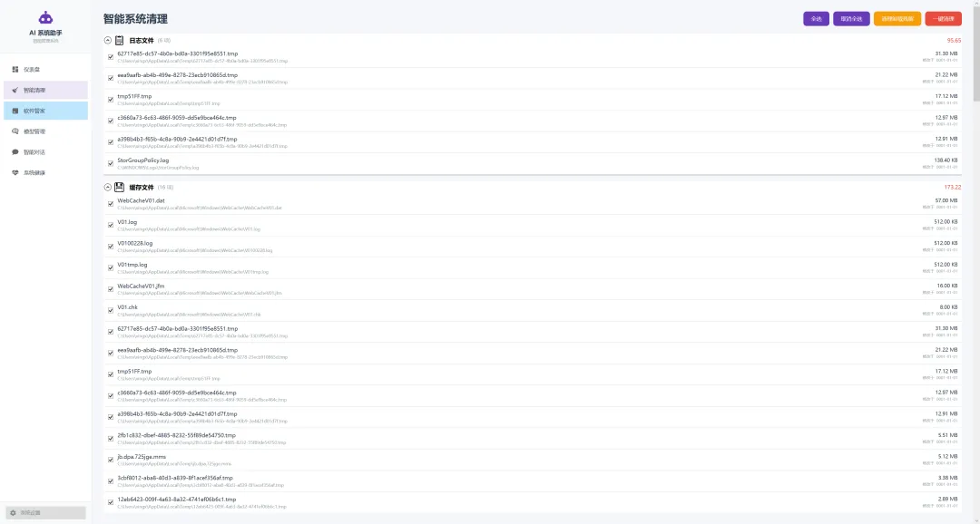Click the 8.00 KB size value
The image size is (980, 524).
point(948,307)
